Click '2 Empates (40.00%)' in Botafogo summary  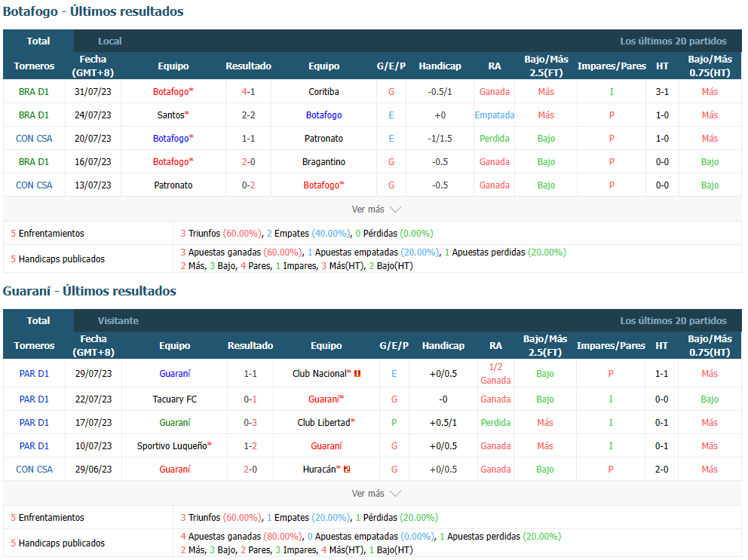coord(308,233)
